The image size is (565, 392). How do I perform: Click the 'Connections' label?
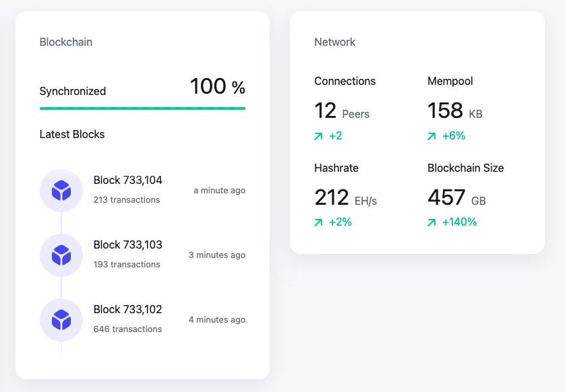click(345, 81)
